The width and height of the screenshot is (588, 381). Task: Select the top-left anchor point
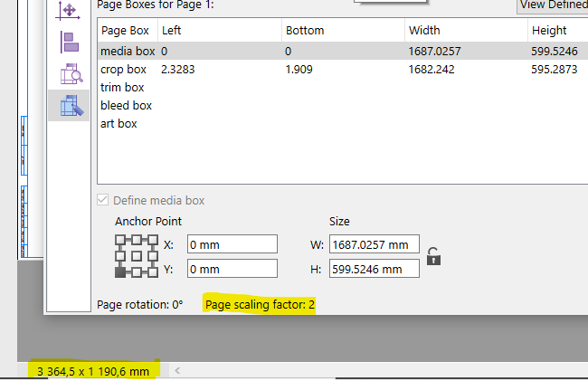click(120, 240)
